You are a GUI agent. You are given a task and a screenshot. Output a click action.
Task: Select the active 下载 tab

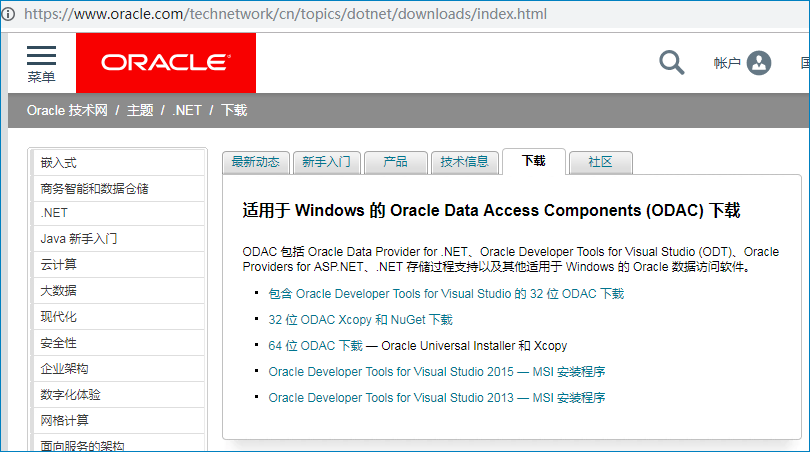pyautogui.click(x=534, y=161)
